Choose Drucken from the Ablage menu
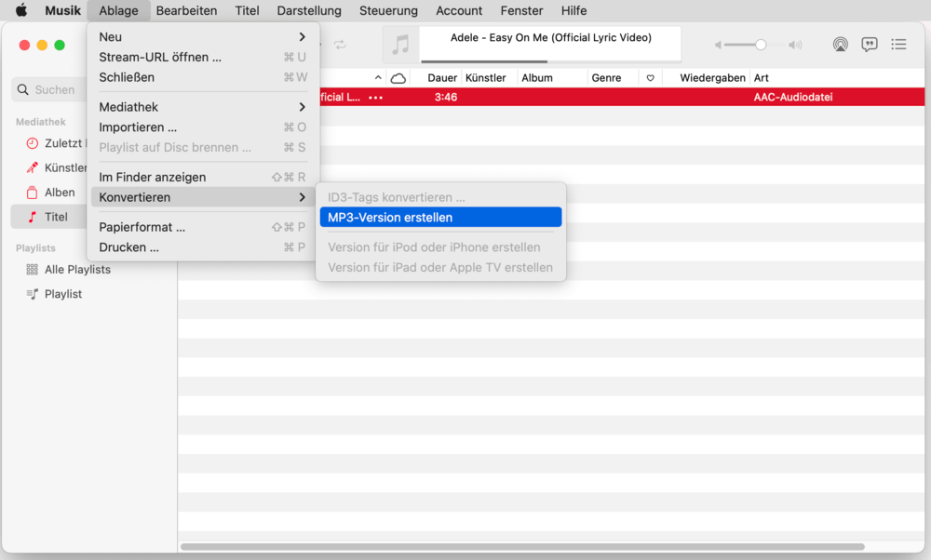The image size is (931, 560). [x=202, y=247]
